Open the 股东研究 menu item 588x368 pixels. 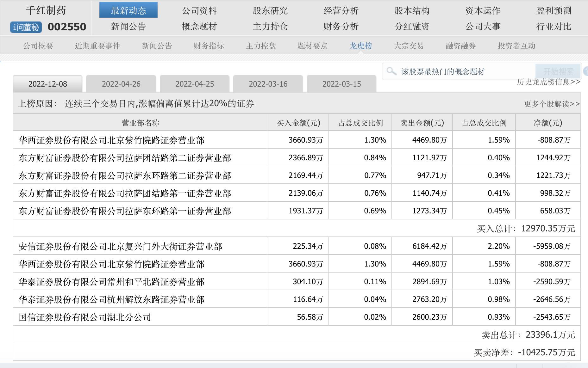pos(270,11)
